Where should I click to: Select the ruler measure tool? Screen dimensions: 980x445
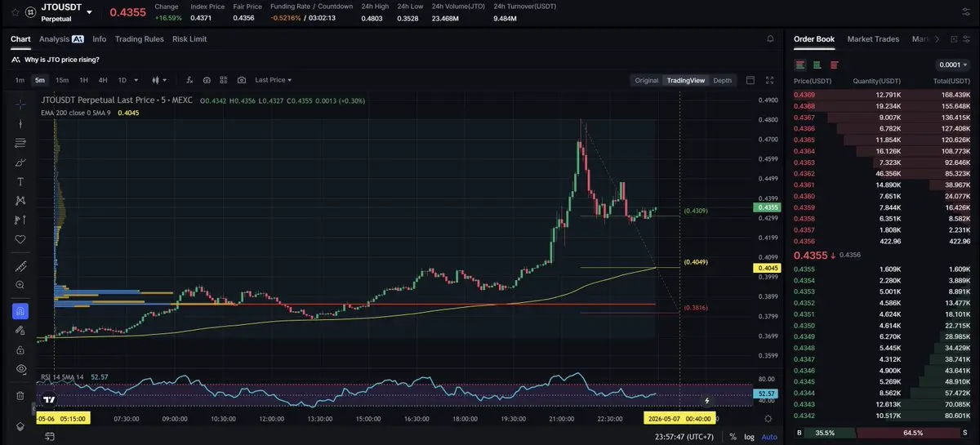coord(20,266)
